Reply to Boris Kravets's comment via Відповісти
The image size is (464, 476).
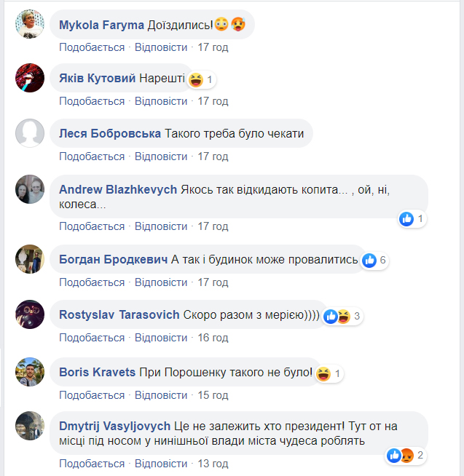(x=161, y=395)
